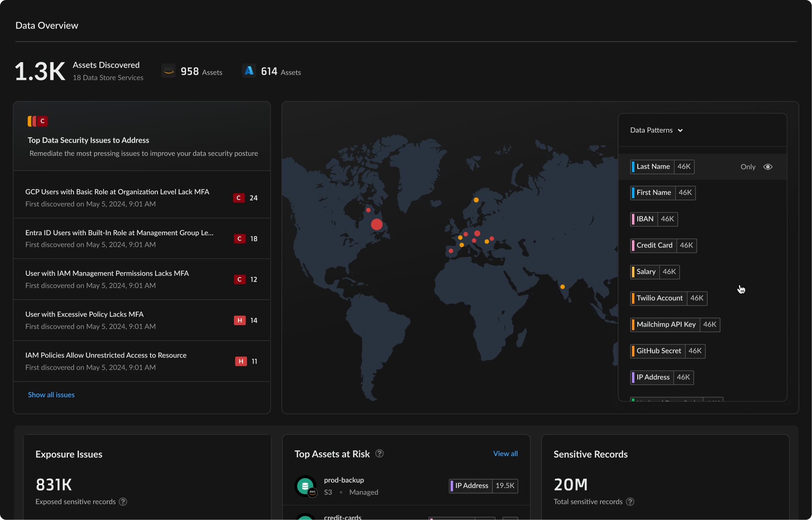Image resolution: width=812 pixels, height=520 pixels.
Task: Click the help icon beside Exposed sensitive records
Action: pos(123,502)
